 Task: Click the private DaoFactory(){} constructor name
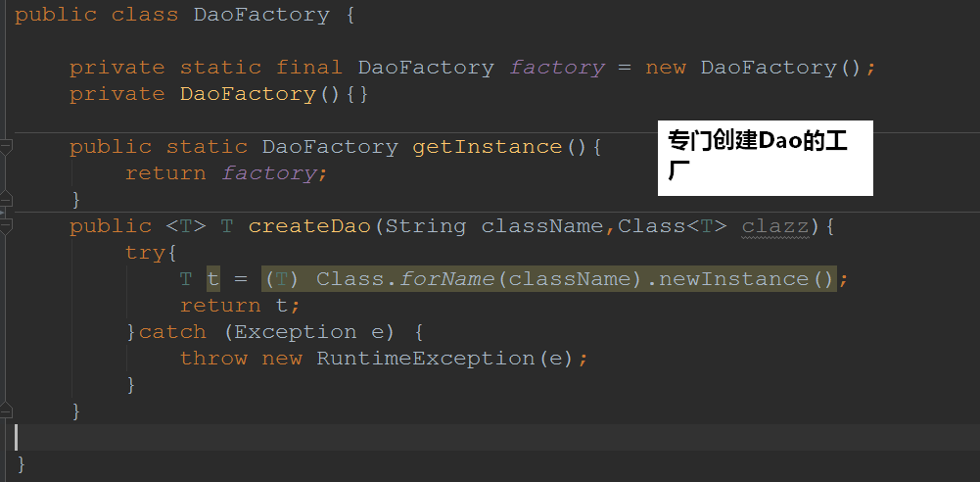(248, 94)
